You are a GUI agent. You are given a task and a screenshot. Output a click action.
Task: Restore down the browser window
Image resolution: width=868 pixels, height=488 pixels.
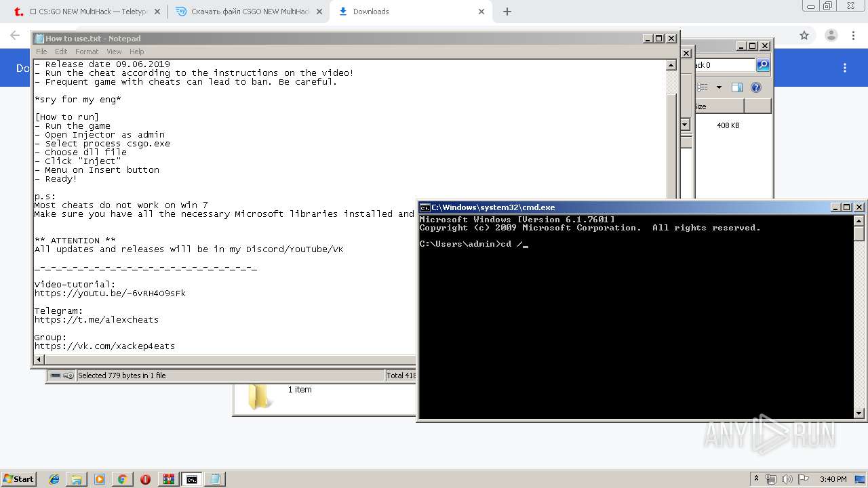[x=827, y=5]
